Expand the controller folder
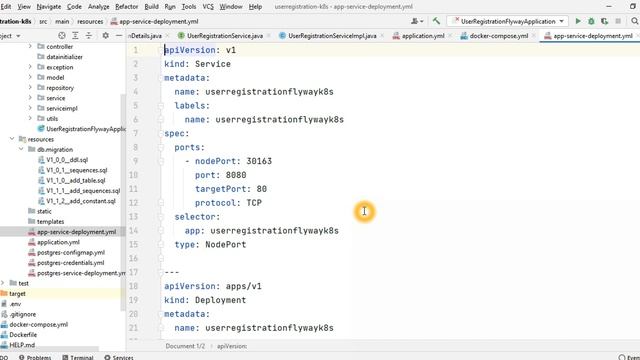The image size is (640, 360). [30, 47]
